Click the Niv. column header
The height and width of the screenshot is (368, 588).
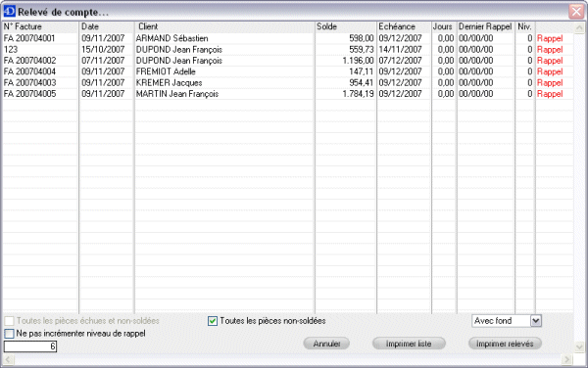(524, 26)
